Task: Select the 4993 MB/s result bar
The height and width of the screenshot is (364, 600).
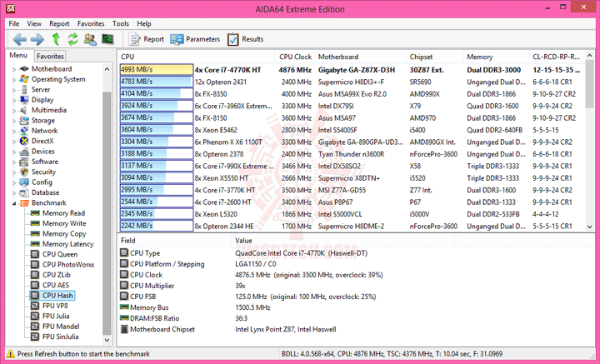Action: [157, 70]
